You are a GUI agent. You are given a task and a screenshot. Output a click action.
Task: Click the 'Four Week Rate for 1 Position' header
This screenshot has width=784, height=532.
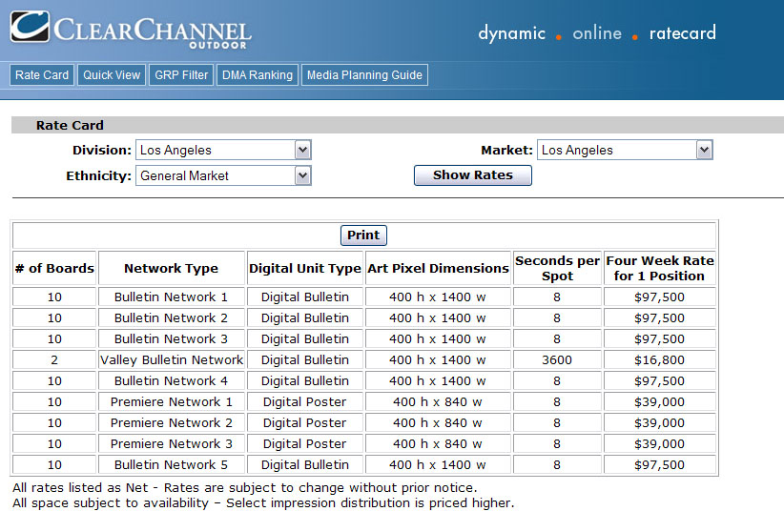tap(659, 269)
